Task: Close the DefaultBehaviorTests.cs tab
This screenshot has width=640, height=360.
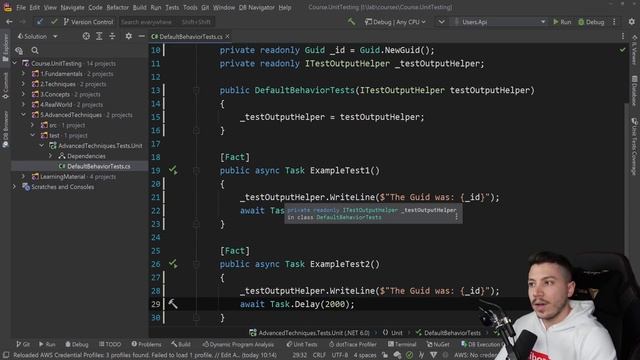Action: (x=227, y=36)
